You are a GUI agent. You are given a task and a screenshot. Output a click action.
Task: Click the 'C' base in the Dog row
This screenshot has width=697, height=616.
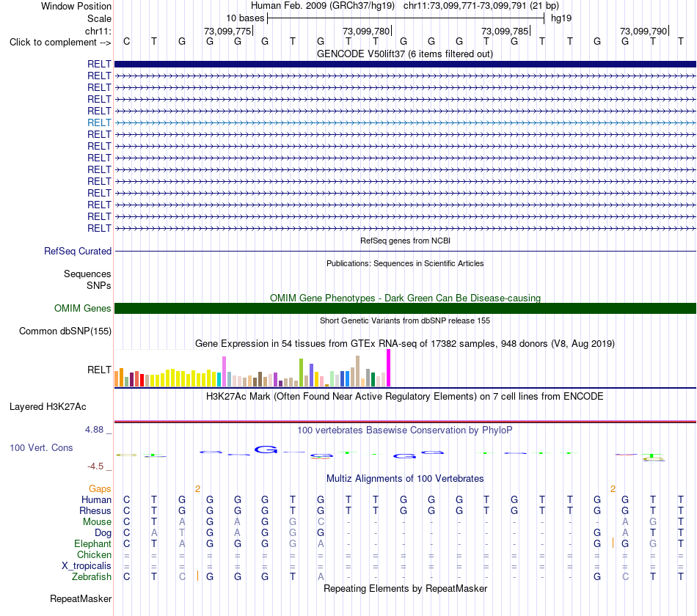127,533
